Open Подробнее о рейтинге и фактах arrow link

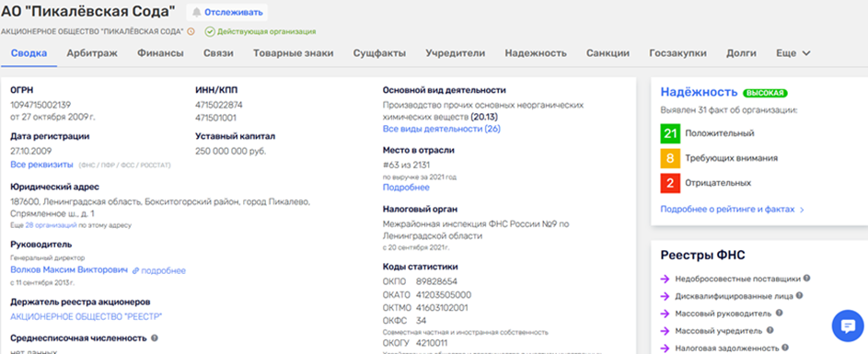click(733, 210)
